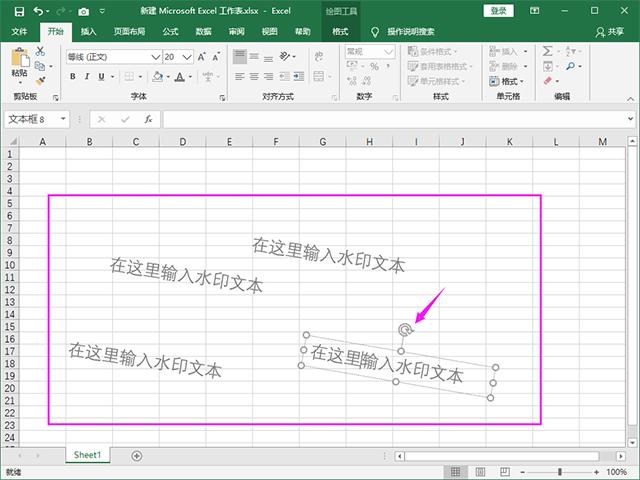The width and height of the screenshot is (640, 480).
Task: Click the zoom slider handle
Action: 560,472
